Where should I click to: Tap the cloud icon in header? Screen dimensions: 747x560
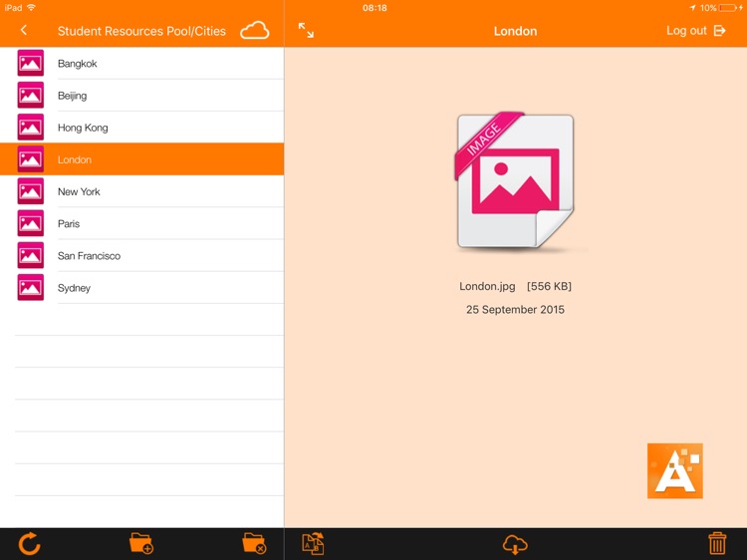click(x=254, y=31)
